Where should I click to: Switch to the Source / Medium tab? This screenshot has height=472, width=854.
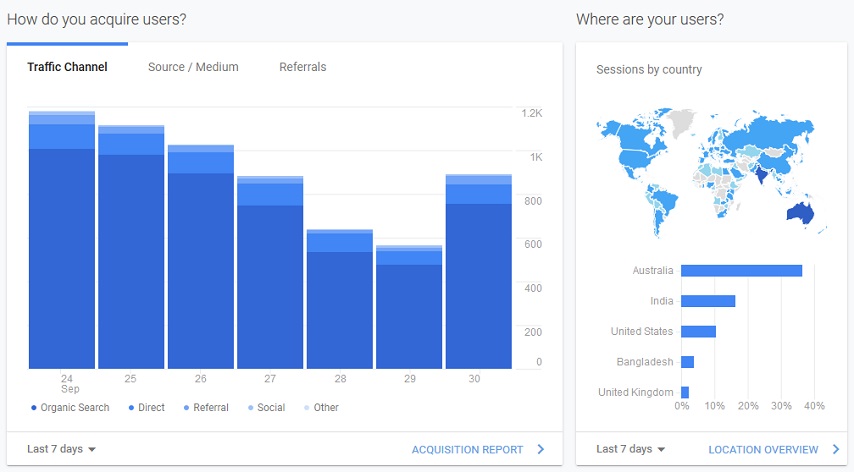[x=193, y=67]
